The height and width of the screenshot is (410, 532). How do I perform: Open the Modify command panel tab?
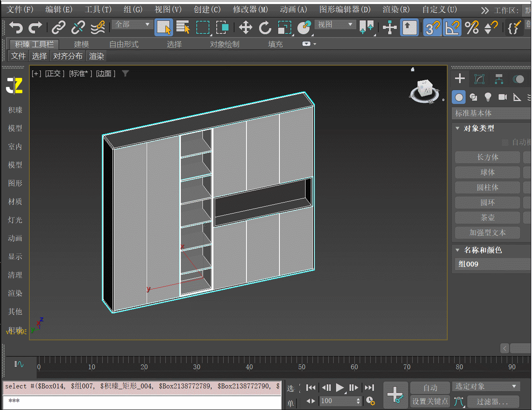click(x=479, y=79)
